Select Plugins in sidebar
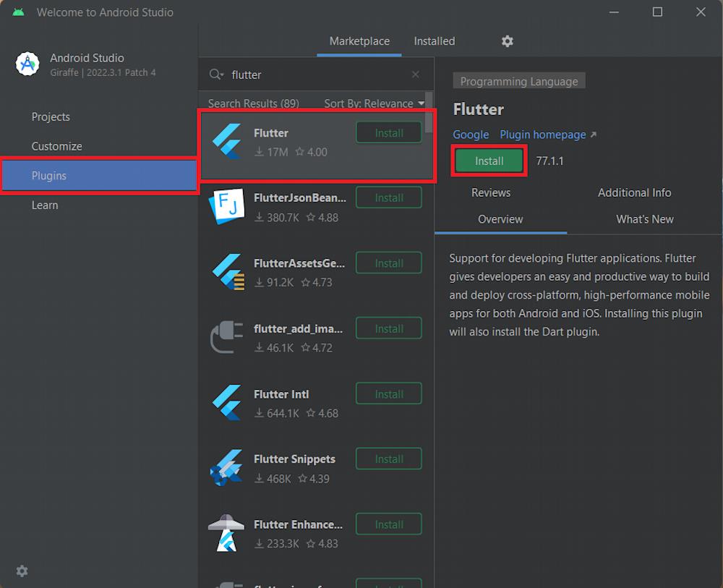723x588 pixels. (x=99, y=176)
